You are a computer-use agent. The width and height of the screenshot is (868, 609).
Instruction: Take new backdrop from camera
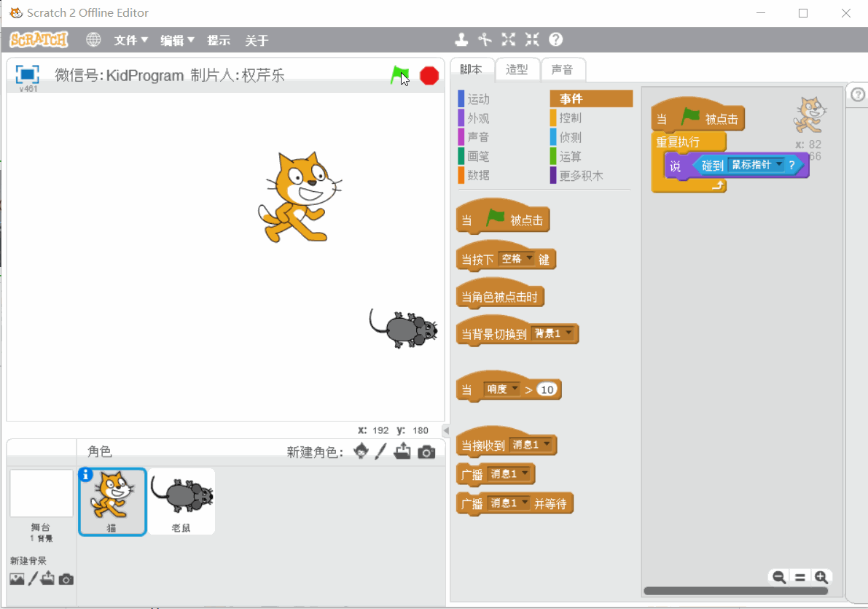coord(66,580)
